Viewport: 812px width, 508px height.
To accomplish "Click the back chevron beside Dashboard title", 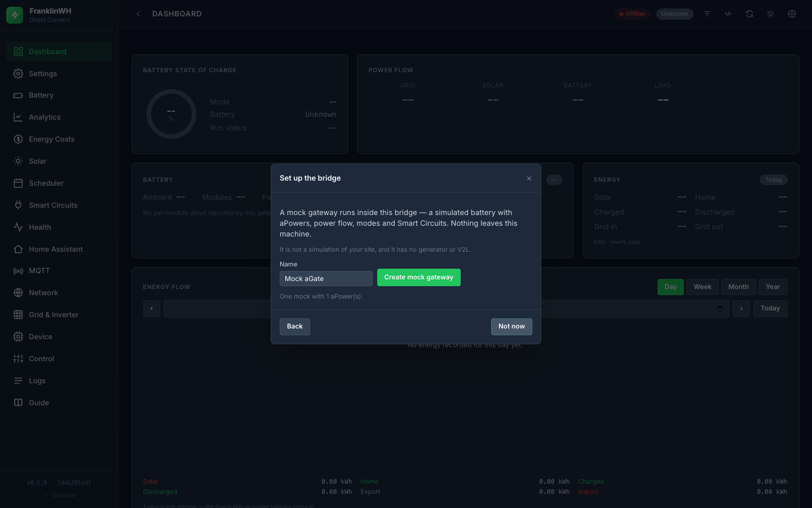I will 138,14.
